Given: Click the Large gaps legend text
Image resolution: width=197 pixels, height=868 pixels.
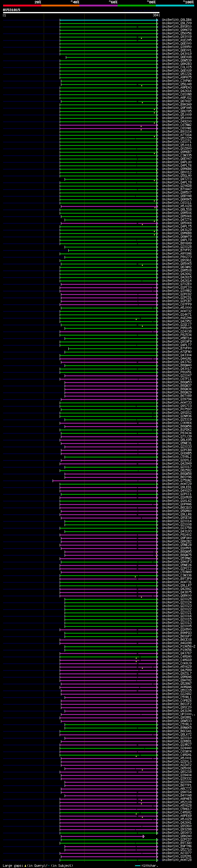Looking at the screenshot, I should click(38, 866).
